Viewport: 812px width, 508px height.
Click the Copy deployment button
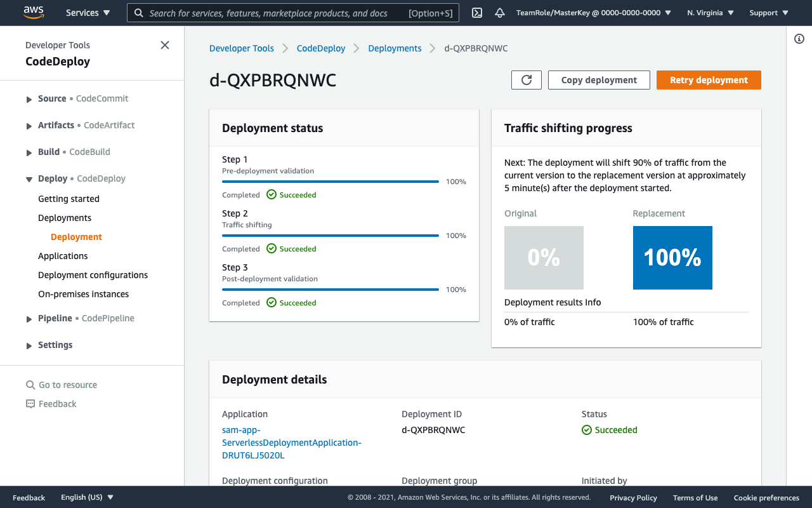(x=599, y=80)
